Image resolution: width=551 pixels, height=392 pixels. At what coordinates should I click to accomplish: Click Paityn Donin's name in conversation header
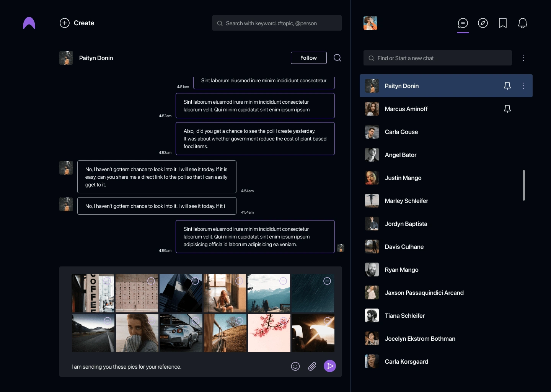(x=96, y=58)
